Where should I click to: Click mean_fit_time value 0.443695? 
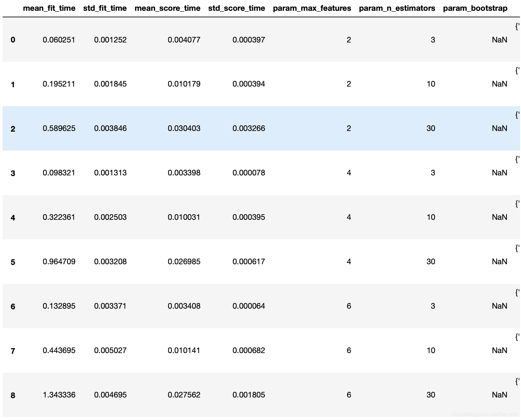59,350
